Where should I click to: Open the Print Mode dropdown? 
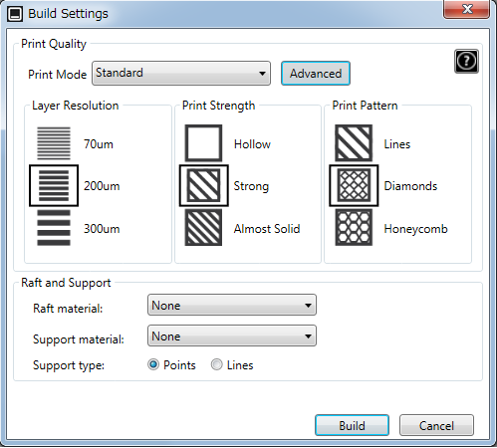(x=181, y=73)
